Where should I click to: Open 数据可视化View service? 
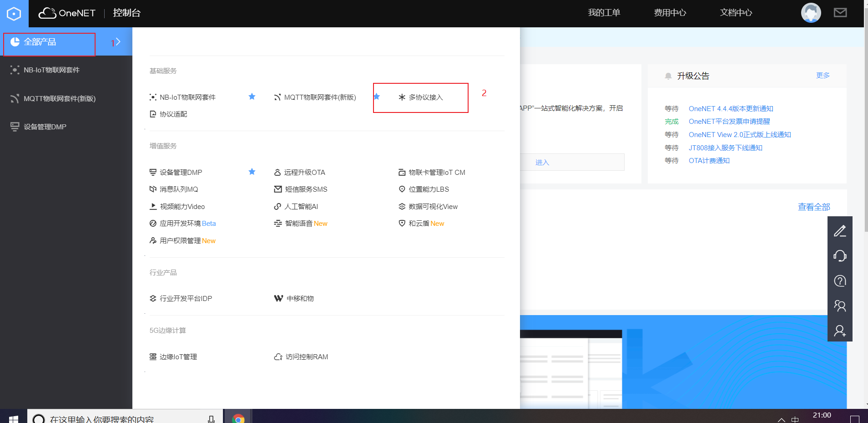pyautogui.click(x=433, y=207)
